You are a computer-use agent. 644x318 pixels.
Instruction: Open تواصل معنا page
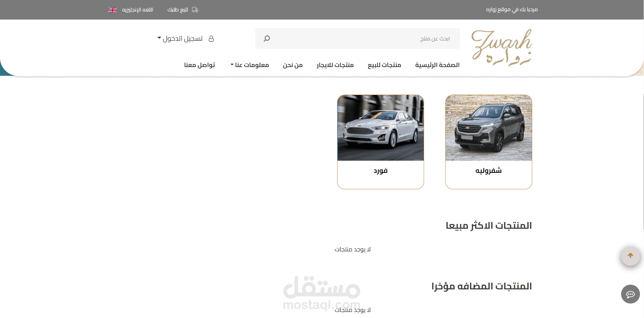click(199, 65)
